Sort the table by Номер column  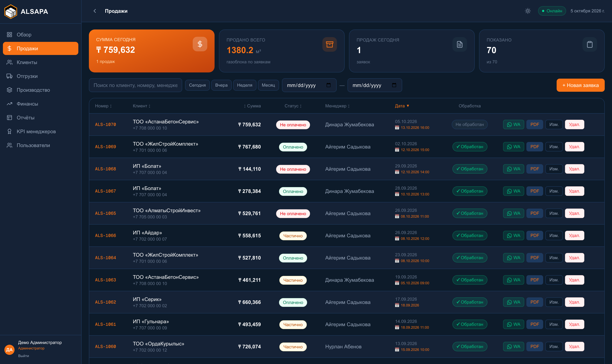pyautogui.click(x=103, y=106)
